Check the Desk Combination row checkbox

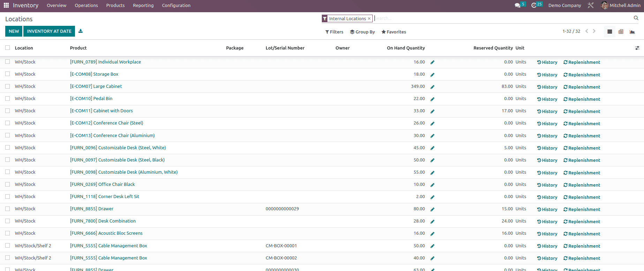pyautogui.click(x=7, y=221)
